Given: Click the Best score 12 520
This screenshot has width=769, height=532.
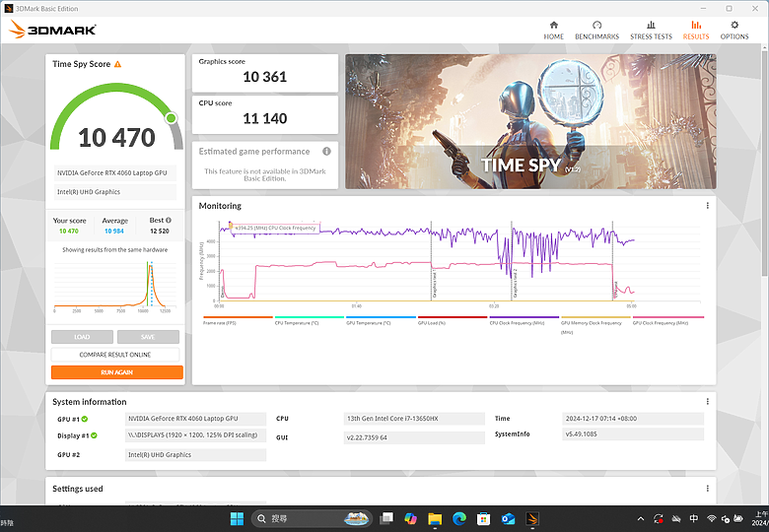Looking at the screenshot, I should [160, 232].
